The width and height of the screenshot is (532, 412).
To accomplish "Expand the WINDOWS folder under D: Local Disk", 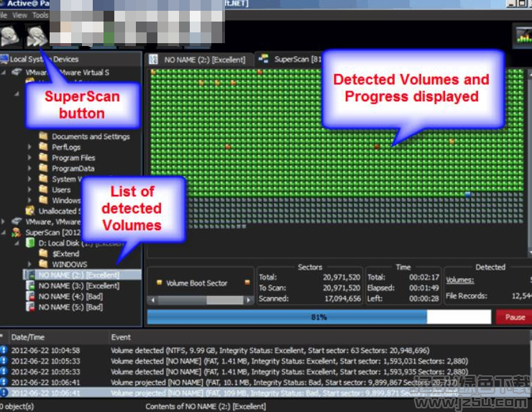I will [x=29, y=264].
